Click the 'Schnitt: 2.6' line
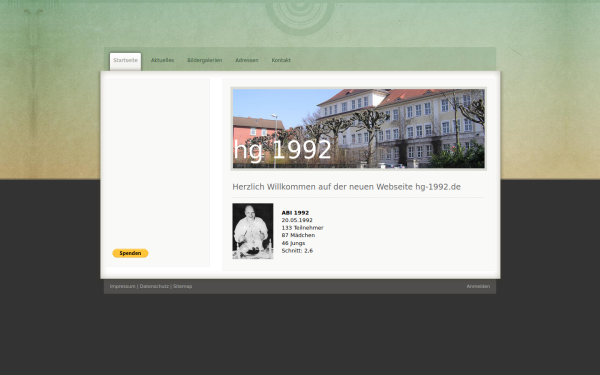 click(297, 251)
